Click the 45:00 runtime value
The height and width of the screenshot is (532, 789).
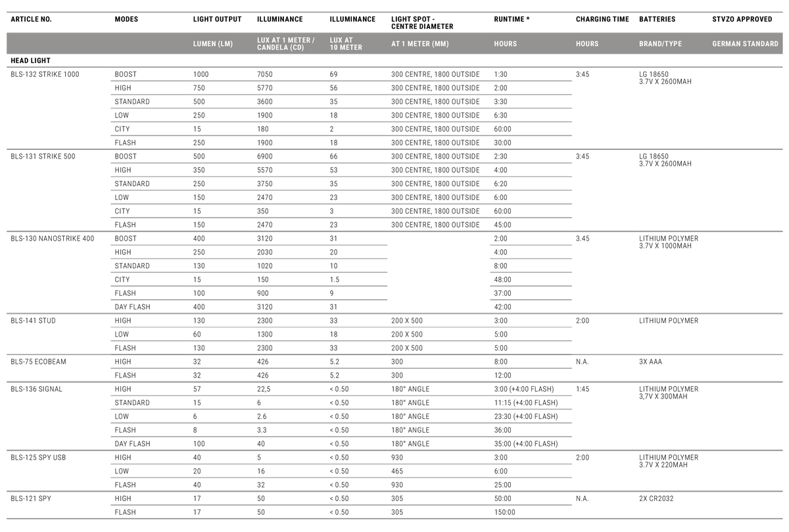pyautogui.click(x=502, y=225)
